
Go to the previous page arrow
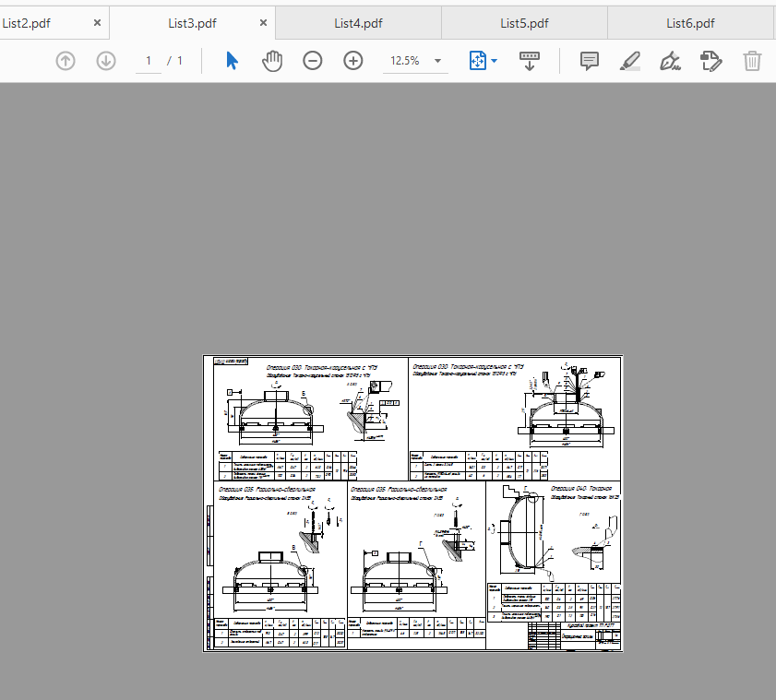(66, 61)
